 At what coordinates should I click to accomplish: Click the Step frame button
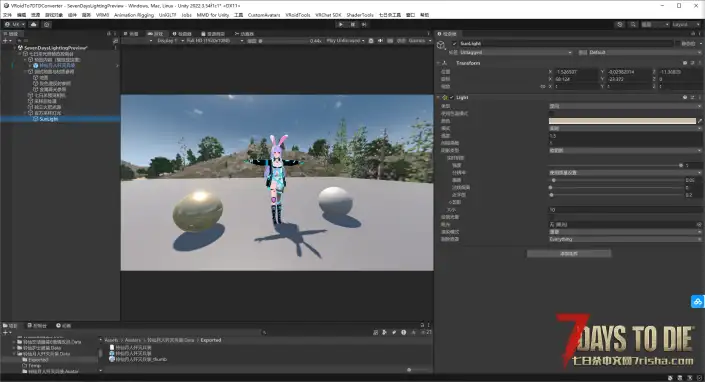click(x=364, y=24)
